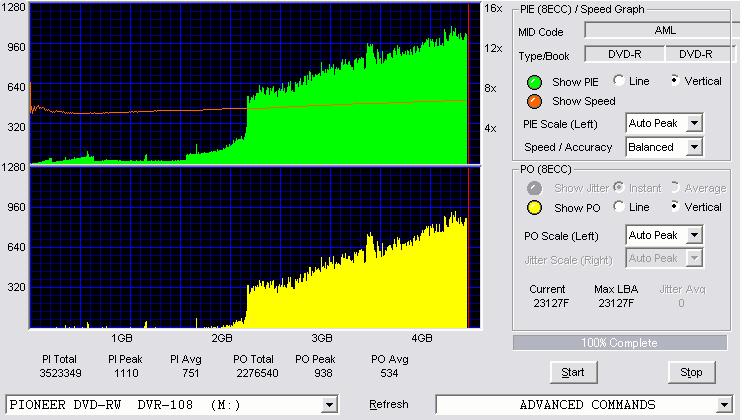
Task: Click the PO Avg value 534
Action: click(389, 373)
